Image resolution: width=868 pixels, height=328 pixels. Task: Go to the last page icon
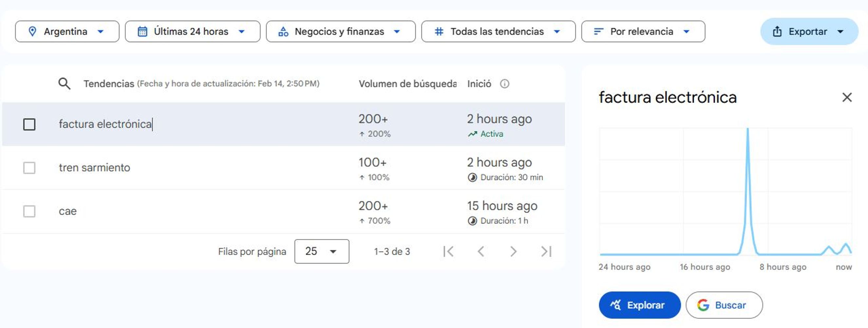(546, 251)
